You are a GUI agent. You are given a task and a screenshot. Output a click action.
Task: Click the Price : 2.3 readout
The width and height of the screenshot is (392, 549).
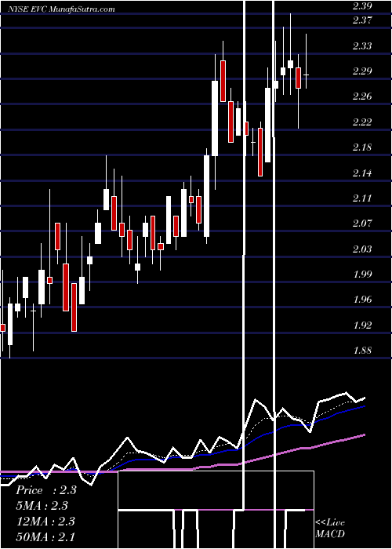[46, 490]
